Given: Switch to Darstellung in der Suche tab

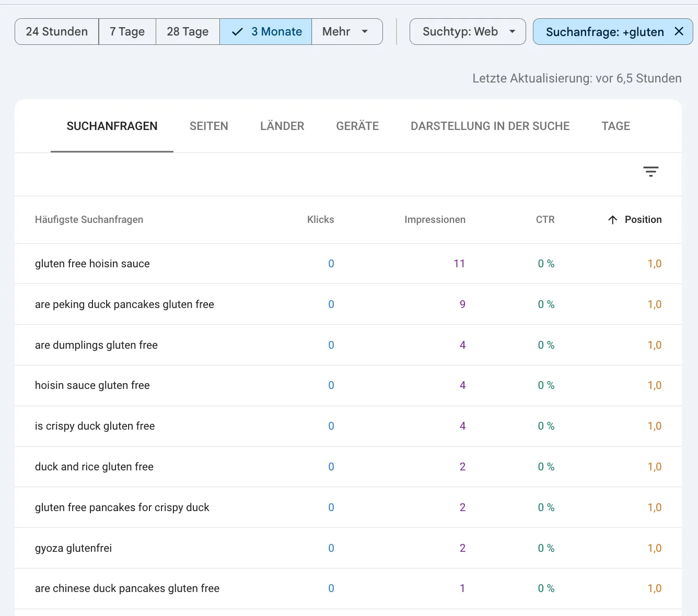Looking at the screenshot, I should coord(490,126).
